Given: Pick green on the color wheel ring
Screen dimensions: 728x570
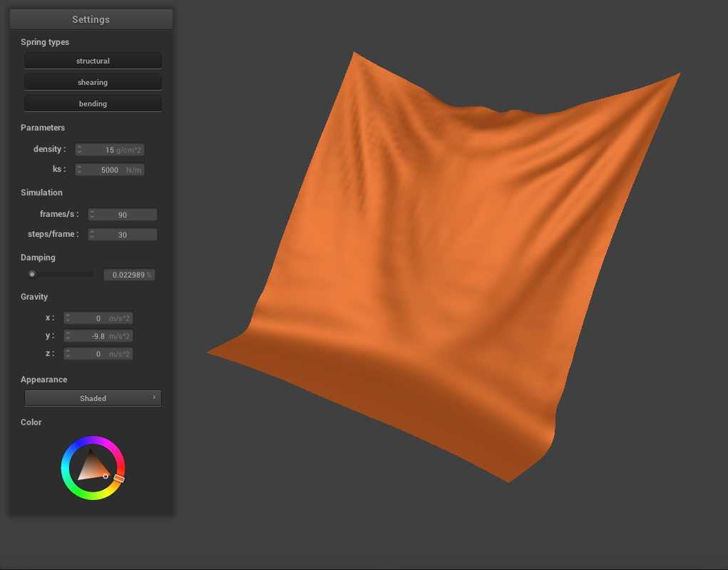Looking at the screenshot, I should pos(78,493).
